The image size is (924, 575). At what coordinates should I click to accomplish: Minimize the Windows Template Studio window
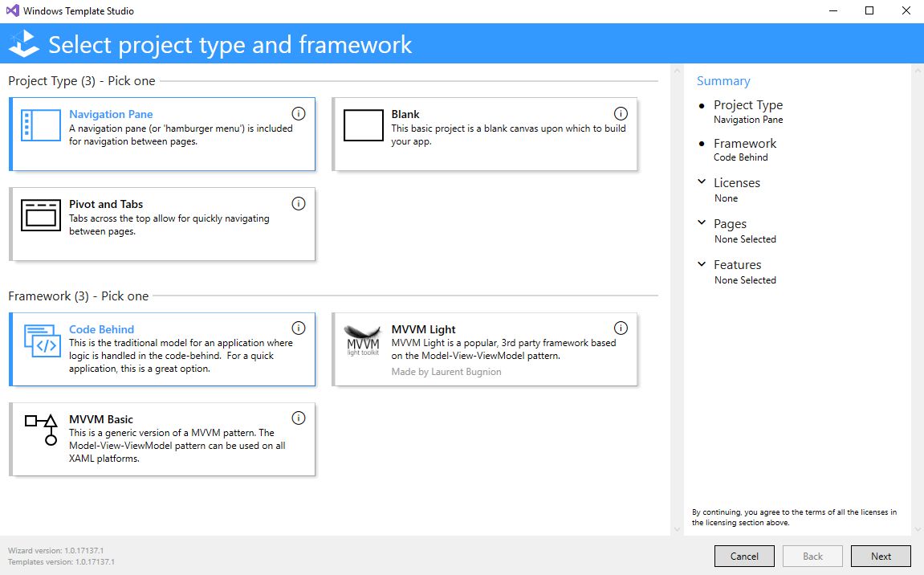833,10
